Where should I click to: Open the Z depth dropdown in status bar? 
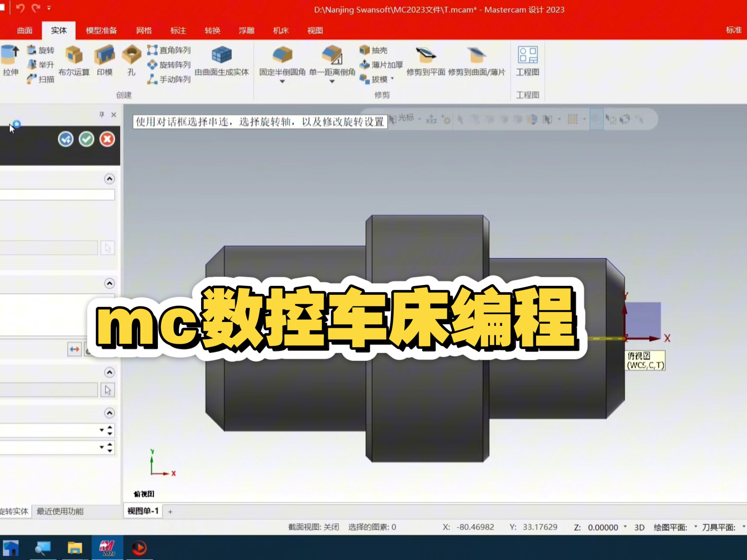(x=625, y=527)
